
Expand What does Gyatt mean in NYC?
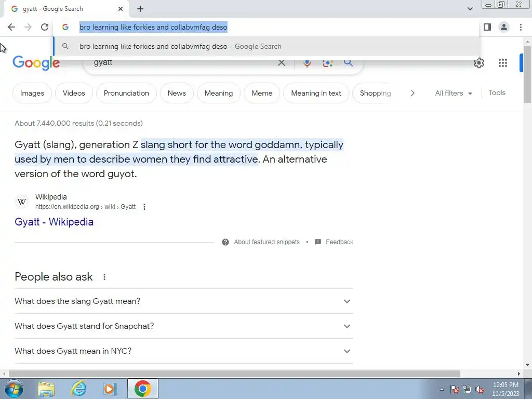click(x=183, y=351)
